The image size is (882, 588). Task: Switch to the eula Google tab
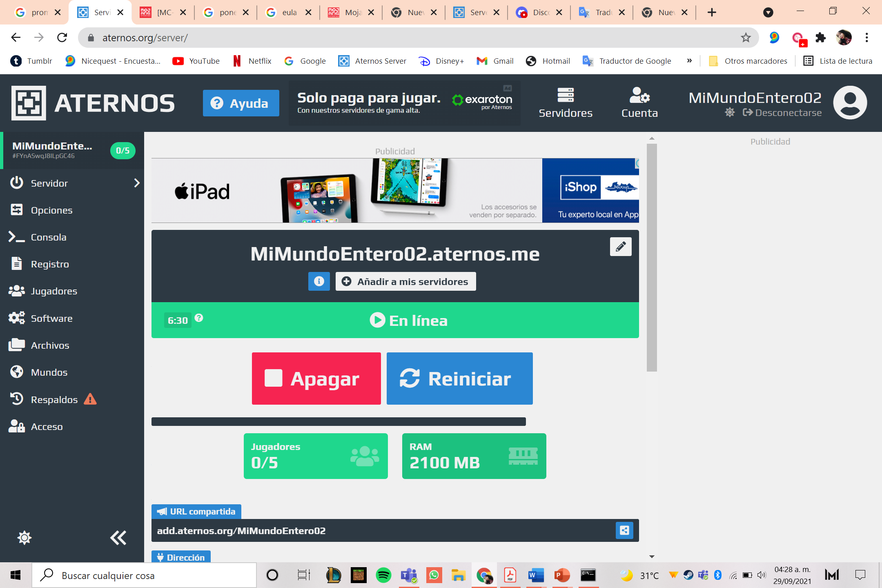pos(289,13)
